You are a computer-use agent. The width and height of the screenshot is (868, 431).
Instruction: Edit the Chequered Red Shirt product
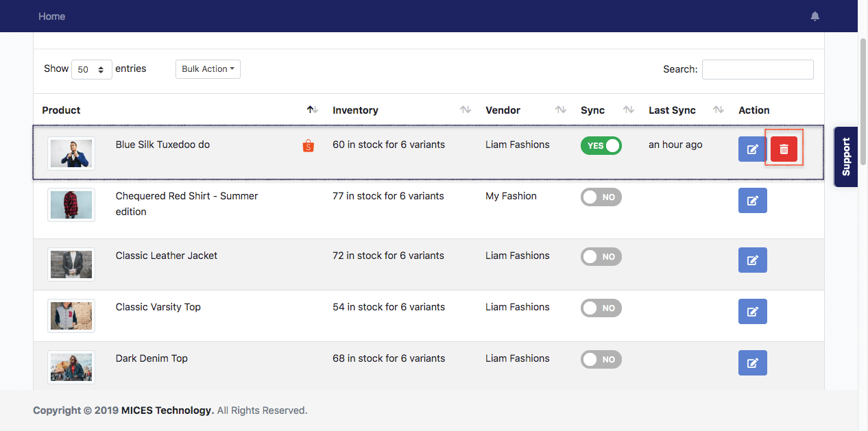pyautogui.click(x=752, y=201)
